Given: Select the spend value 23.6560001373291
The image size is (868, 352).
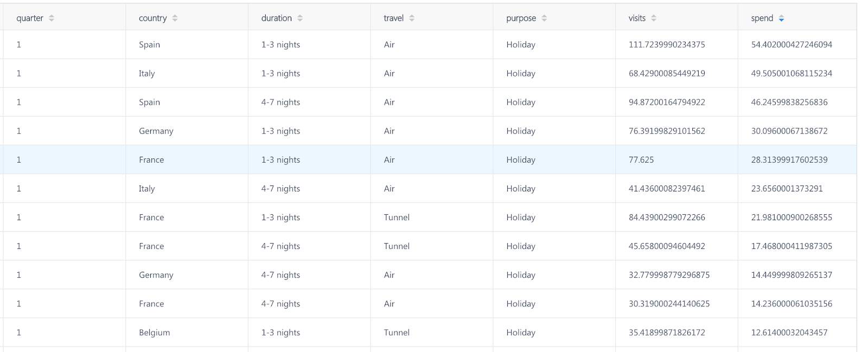Looking at the screenshot, I should pos(787,189).
